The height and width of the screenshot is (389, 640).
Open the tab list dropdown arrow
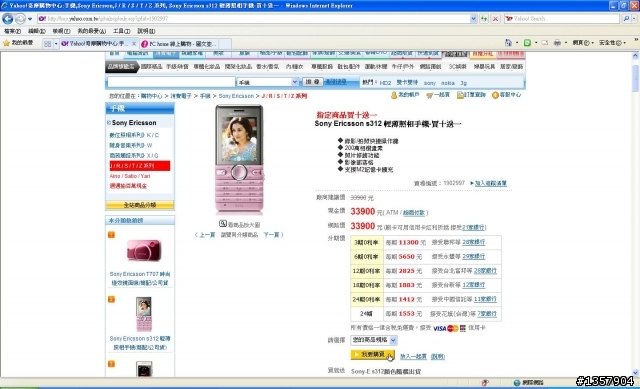[x=56, y=44]
